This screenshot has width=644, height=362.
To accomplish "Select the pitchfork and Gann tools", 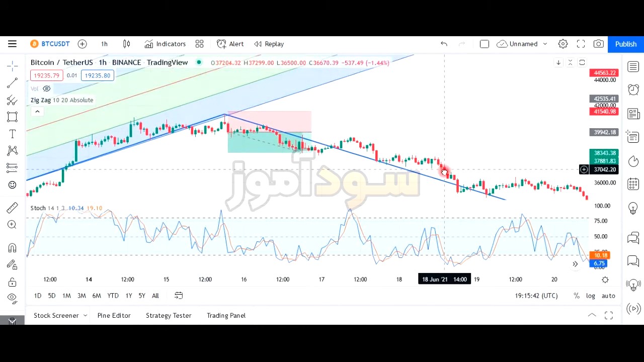I will pos(13,100).
